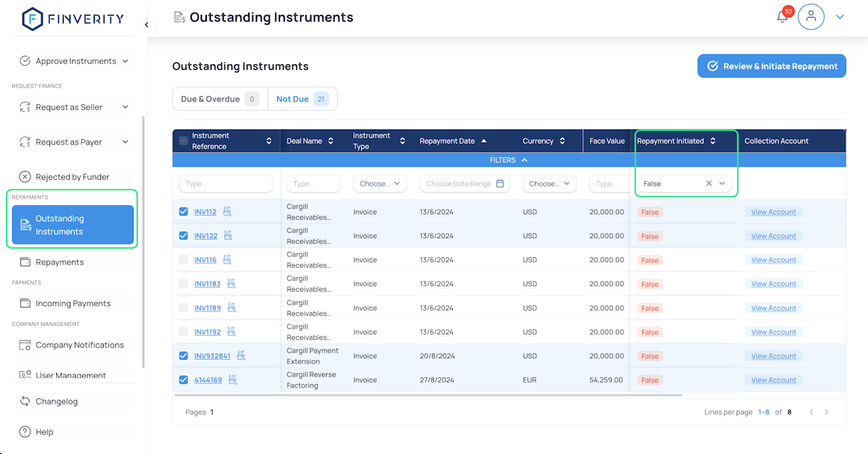Open the Currency filter dropdown
The width and height of the screenshot is (868, 454).
549,183
